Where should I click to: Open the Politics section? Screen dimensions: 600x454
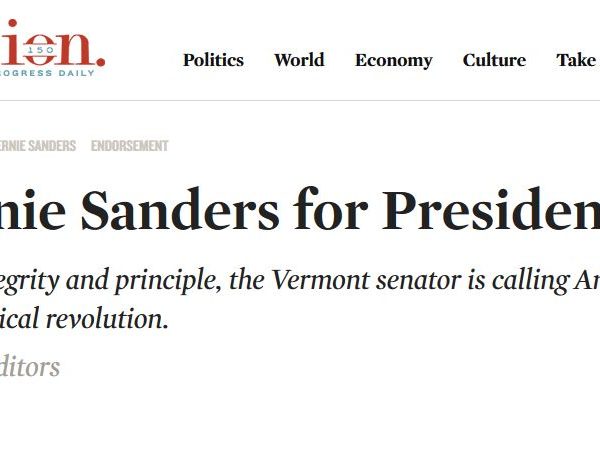[x=213, y=60]
